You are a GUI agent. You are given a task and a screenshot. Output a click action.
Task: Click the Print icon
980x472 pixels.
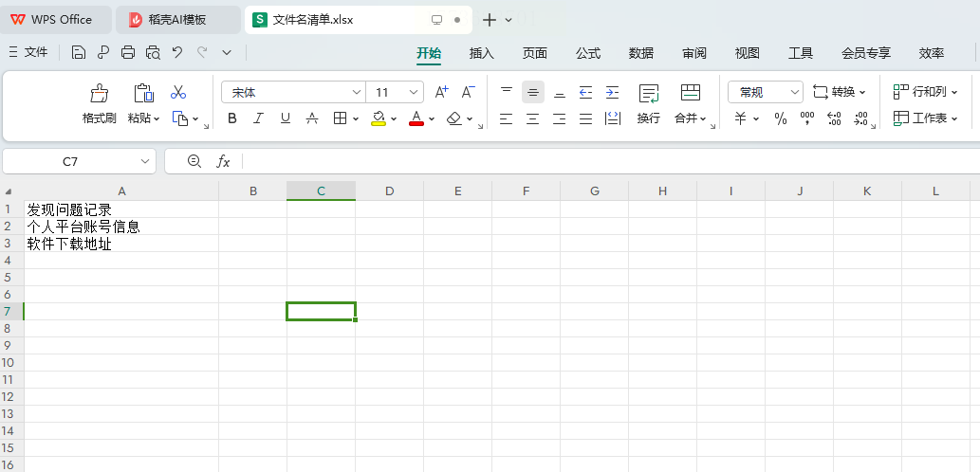[128, 53]
